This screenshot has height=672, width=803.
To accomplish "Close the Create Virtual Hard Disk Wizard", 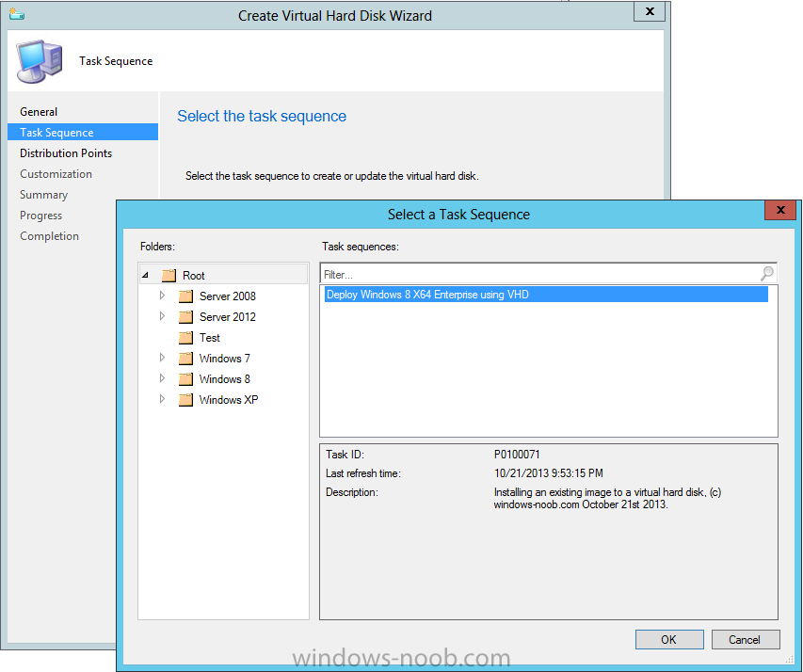I will pos(650,11).
